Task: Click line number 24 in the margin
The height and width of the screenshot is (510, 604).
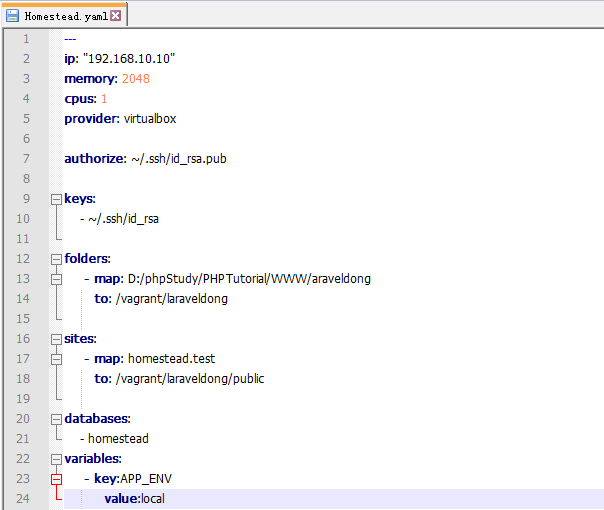Action: point(23,498)
